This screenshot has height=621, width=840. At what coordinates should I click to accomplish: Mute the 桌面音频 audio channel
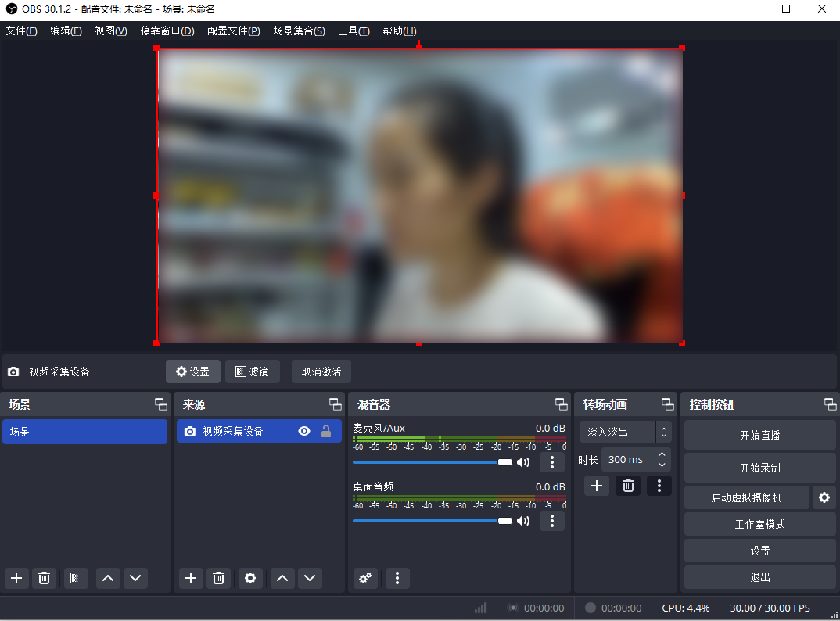(x=523, y=521)
